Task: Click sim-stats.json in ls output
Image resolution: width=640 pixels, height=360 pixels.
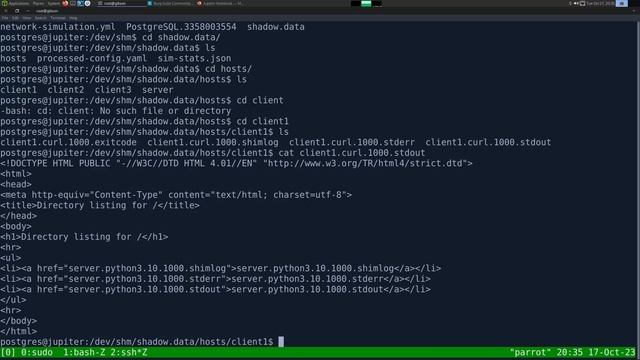Action: coord(194,58)
